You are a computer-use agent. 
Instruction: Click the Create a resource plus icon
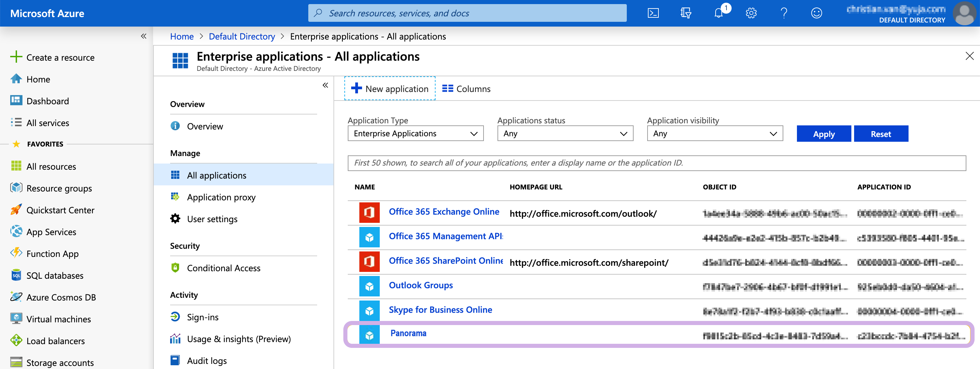[16, 57]
